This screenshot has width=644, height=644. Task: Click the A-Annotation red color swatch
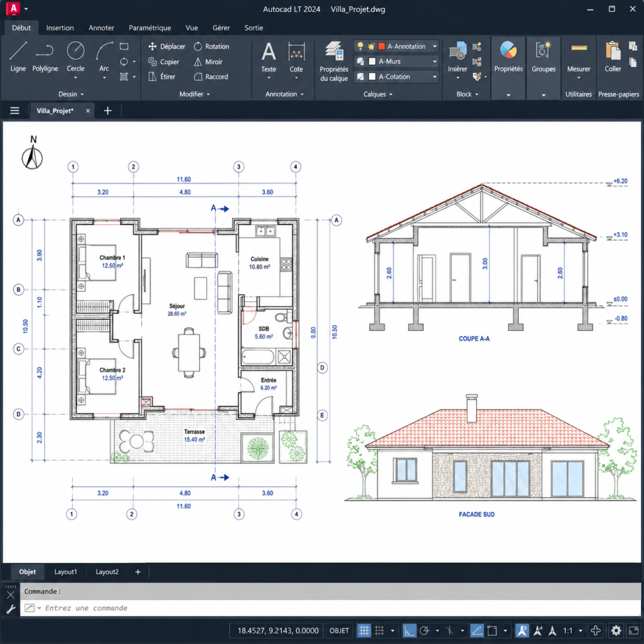pyautogui.click(x=382, y=47)
